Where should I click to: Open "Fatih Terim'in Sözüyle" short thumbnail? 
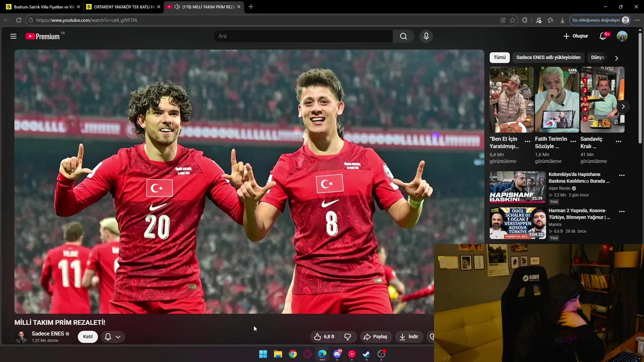click(557, 100)
